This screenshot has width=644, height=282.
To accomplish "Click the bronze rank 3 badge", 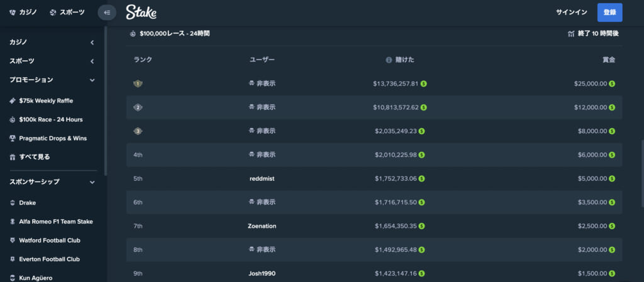I will [x=138, y=131].
